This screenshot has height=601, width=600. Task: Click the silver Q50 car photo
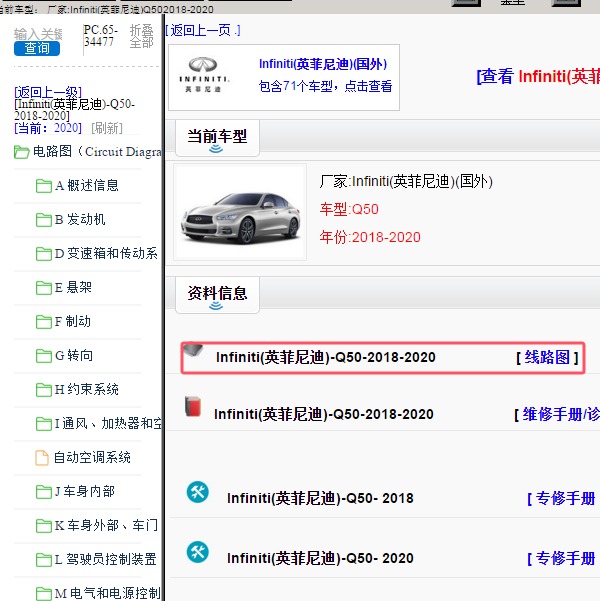[240, 212]
